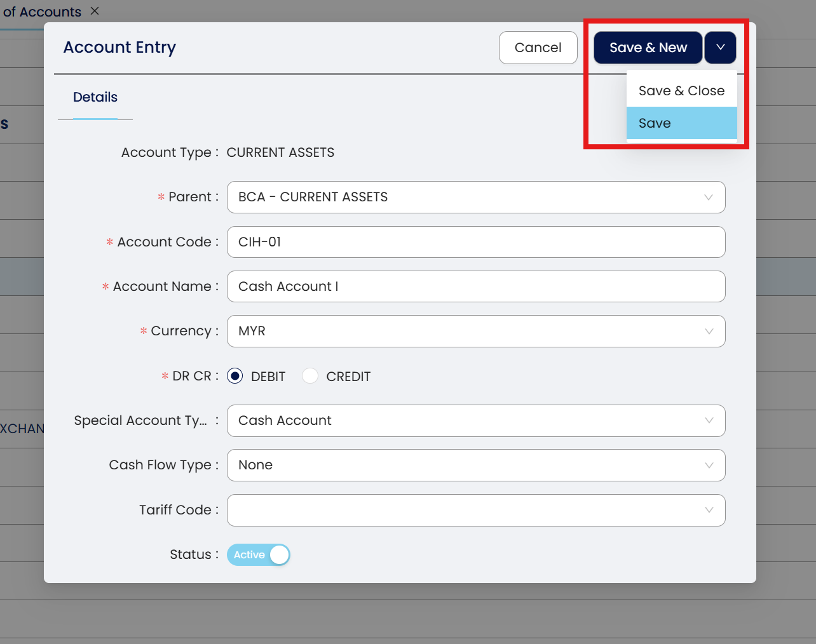Open the Special Account Type dropdown

[x=475, y=420]
